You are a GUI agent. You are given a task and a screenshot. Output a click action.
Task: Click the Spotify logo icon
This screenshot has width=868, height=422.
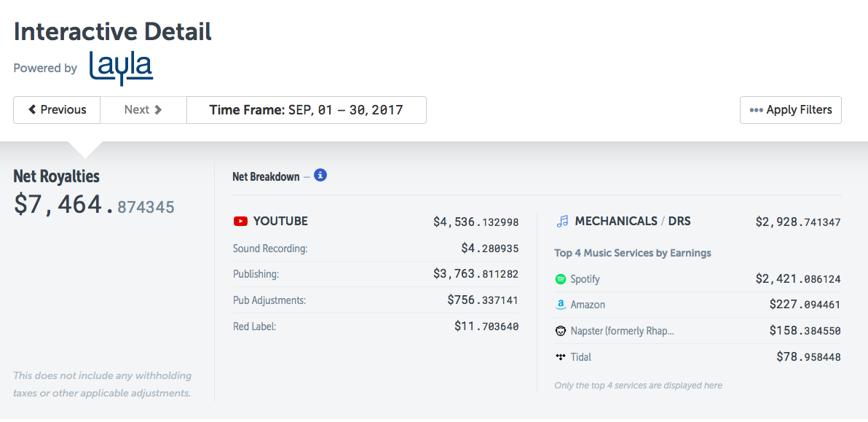click(560, 279)
